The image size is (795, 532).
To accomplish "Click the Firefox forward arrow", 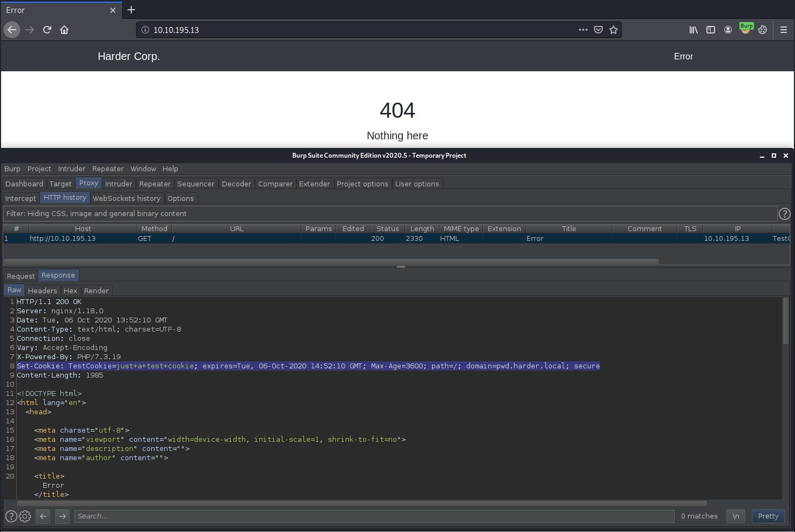I will (30, 30).
